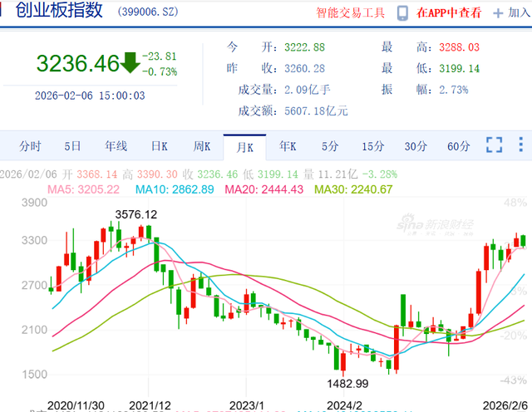
Task: Click the fullscreen chart icon
Action: 494,145
